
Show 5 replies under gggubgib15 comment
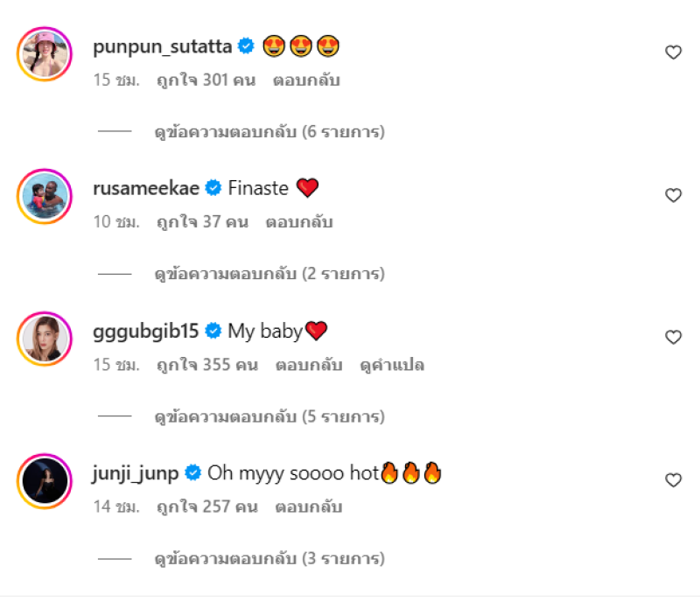(x=269, y=416)
